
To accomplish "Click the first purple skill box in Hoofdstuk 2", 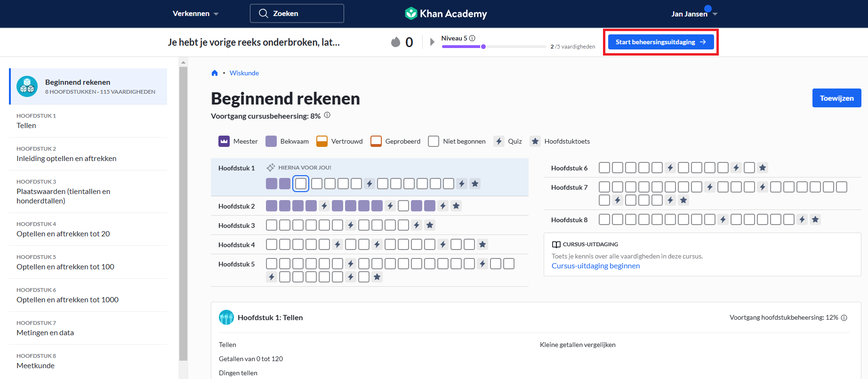I will 272,206.
